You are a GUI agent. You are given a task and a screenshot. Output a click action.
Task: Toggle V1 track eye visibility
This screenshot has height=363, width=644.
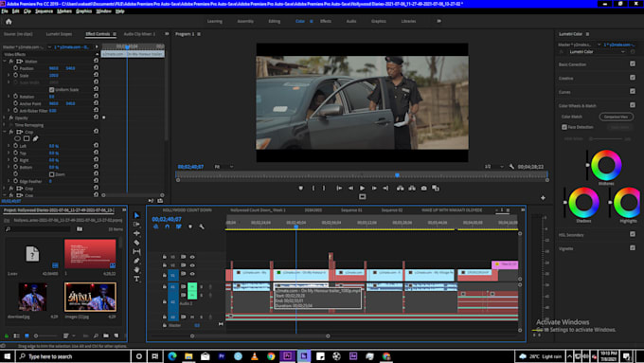click(192, 274)
